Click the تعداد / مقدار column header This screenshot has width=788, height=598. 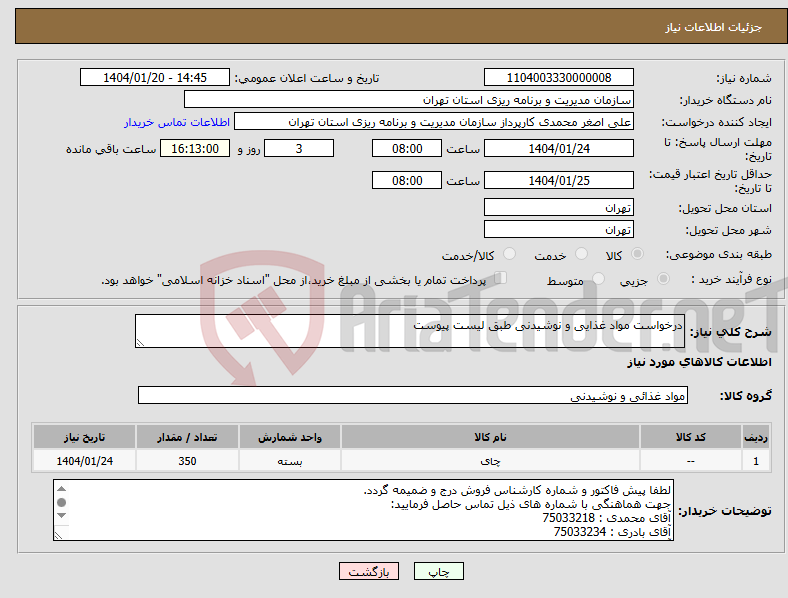click(x=187, y=437)
